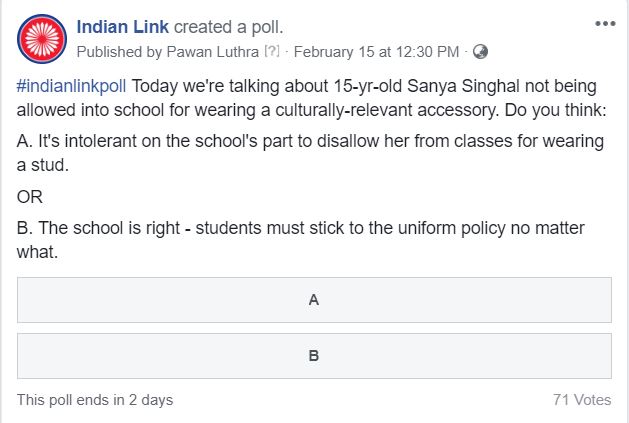Image resolution: width=629 pixels, height=423 pixels.
Task: Click the 'Do you think:' phrase
Action: tap(556, 110)
